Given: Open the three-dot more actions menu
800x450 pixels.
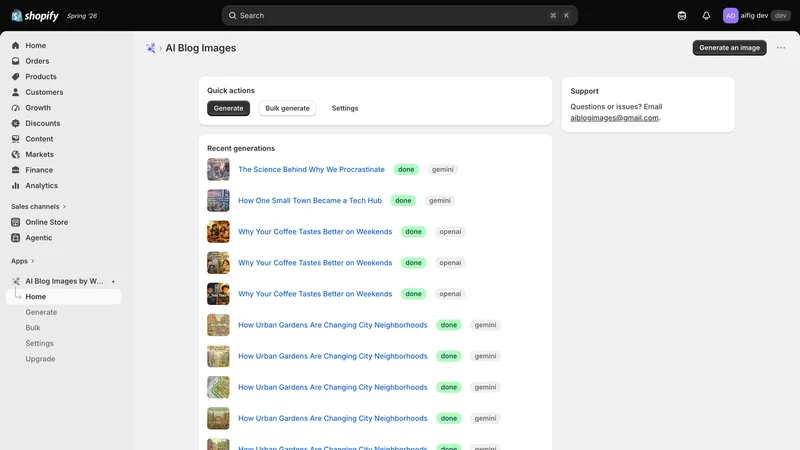Looking at the screenshot, I should 781,47.
